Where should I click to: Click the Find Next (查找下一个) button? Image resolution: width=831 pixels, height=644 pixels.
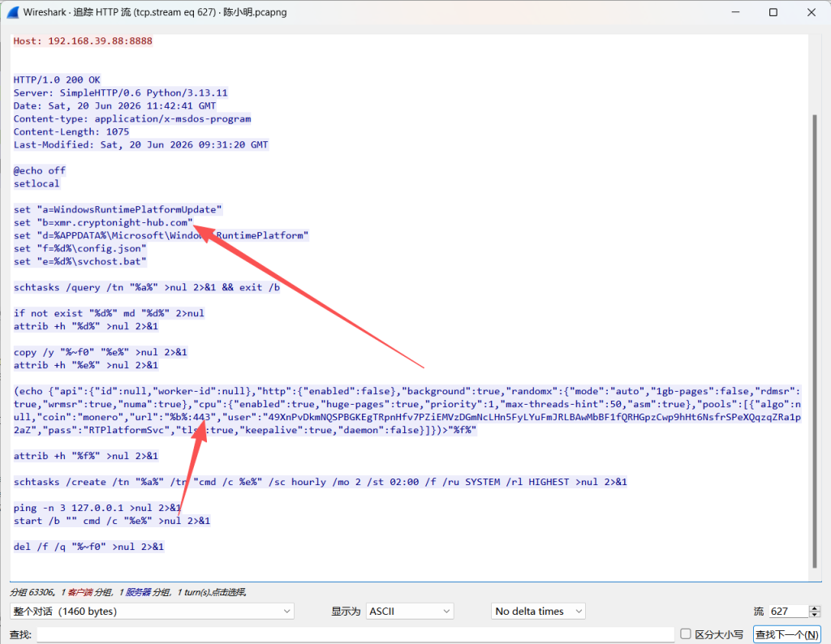(787, 634)
